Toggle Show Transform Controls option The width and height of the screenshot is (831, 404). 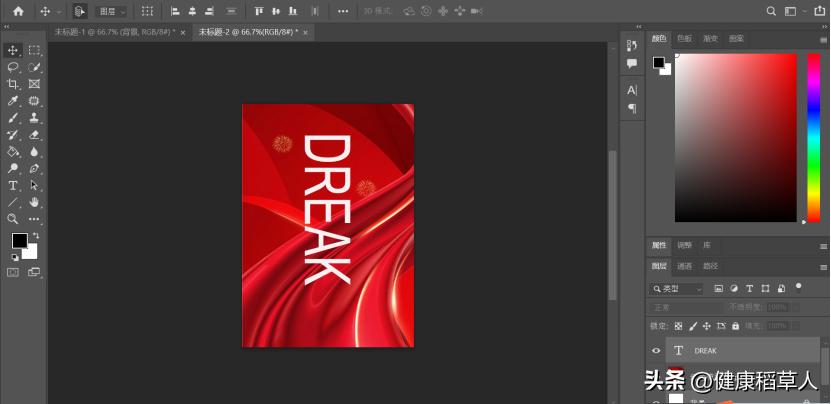(148, 11)
